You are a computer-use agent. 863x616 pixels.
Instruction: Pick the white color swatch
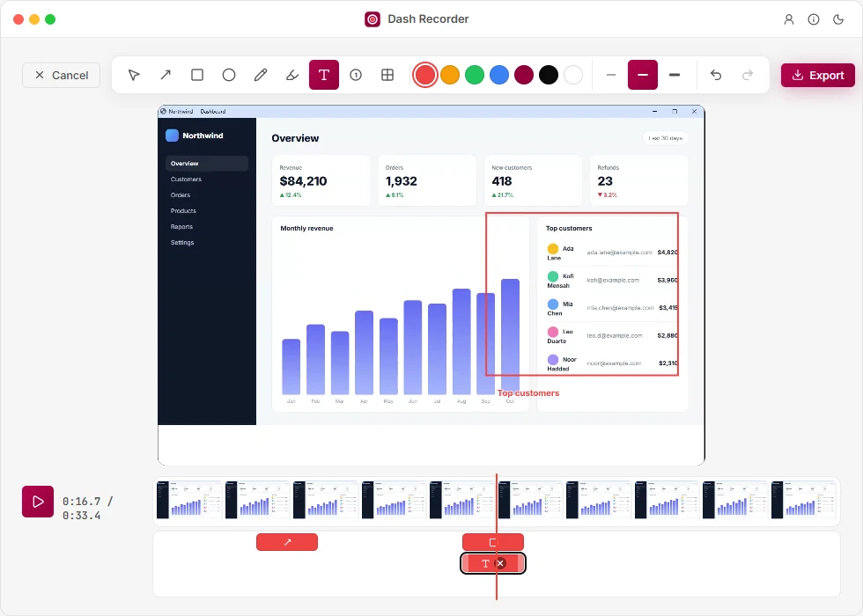[573, 75]
